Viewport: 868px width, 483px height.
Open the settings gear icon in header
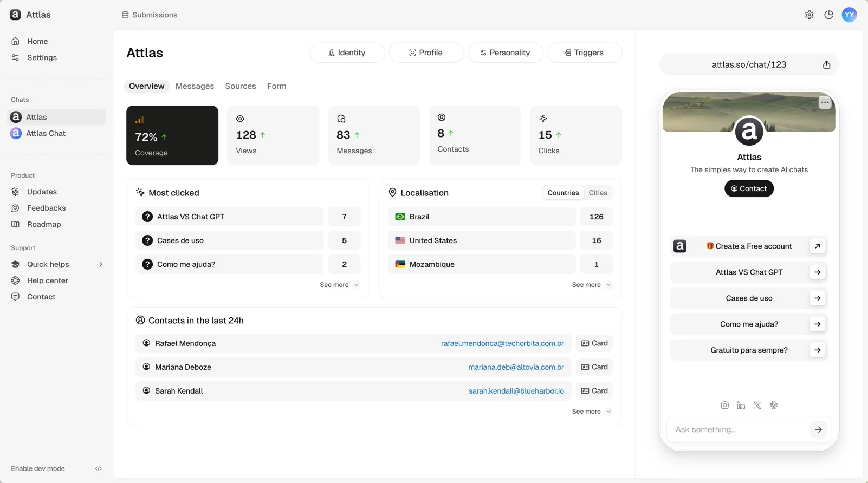point(809,15)
